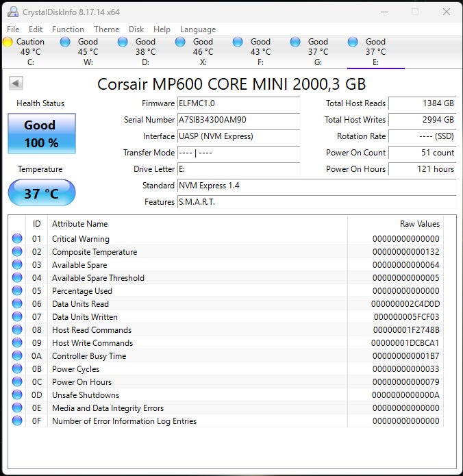Image resolution: width=463 pixels, height=476 pixels.
Task: Open the Function menu
Action: (x=68, y=29)
